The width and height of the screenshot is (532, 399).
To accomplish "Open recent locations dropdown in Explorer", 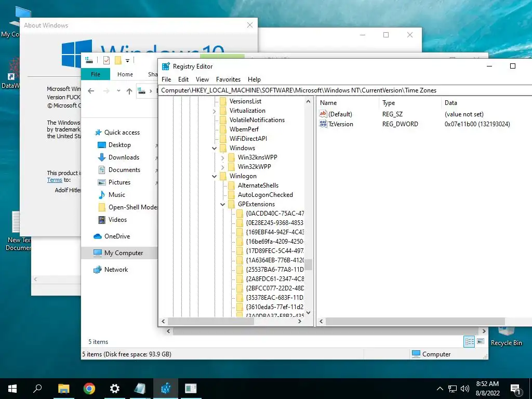I will tap(118, 91).
